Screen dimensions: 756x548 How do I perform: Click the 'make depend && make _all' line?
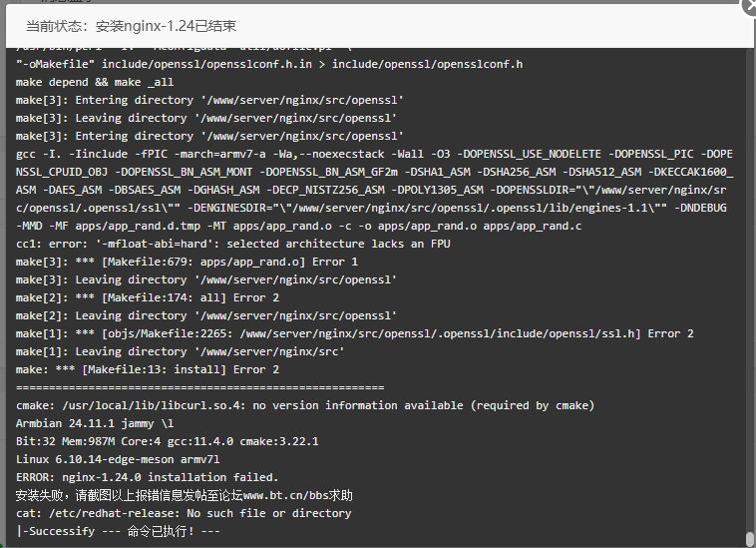[95, 82]
